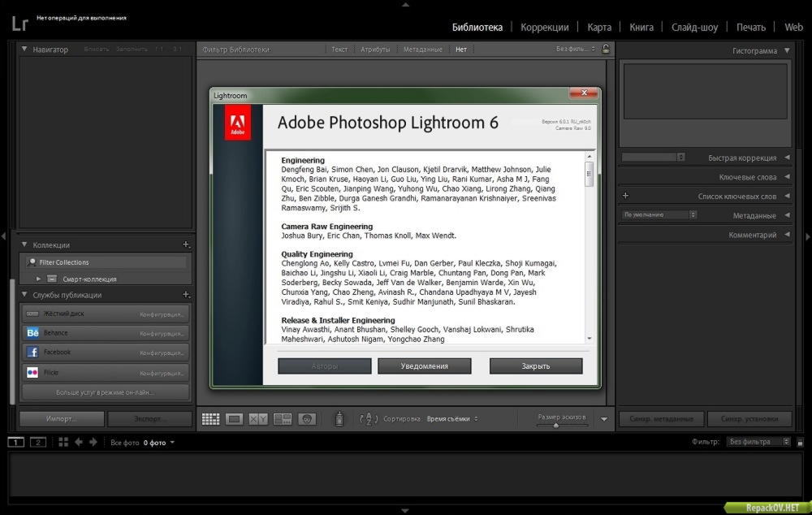The image size is (812, 515).
Task: Toggle A-Z sort direction
Action: pyautogui.click(x=368, y=419)
